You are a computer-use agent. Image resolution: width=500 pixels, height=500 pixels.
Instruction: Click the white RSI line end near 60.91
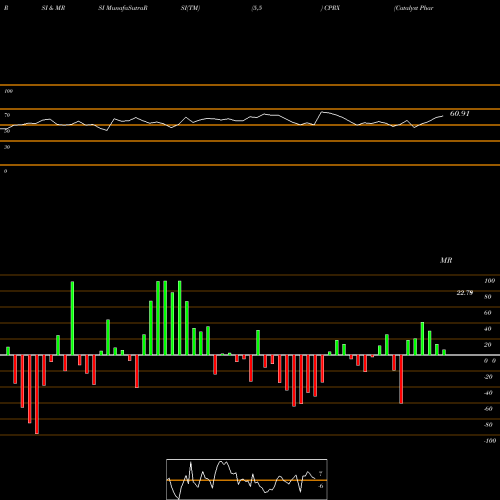pos(442,116)
